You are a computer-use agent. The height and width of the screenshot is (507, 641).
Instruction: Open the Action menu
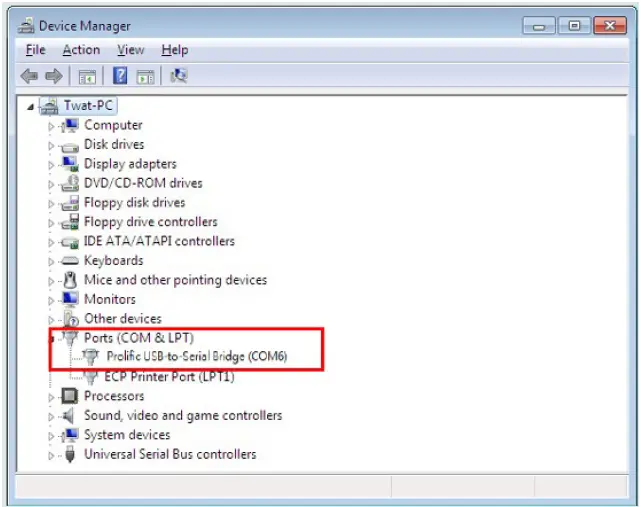coord(81,50)
